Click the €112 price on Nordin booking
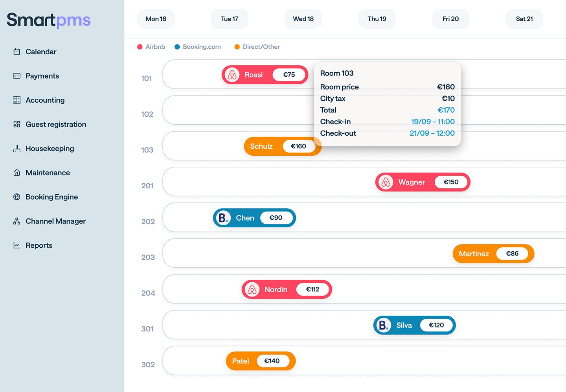Image resolution: width=566 pixels, height=392 pixels. pyautogui.click(x=312, y=289)
